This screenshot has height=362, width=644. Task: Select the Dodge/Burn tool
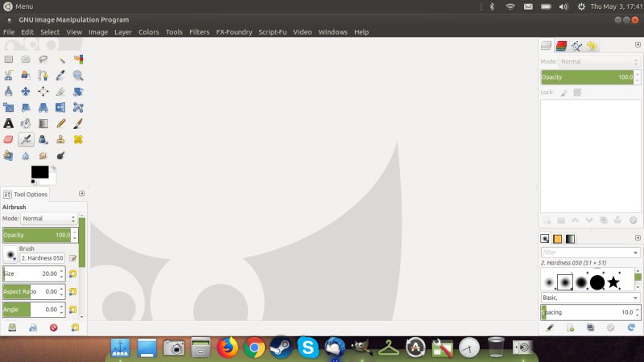(x=61, y=155)
